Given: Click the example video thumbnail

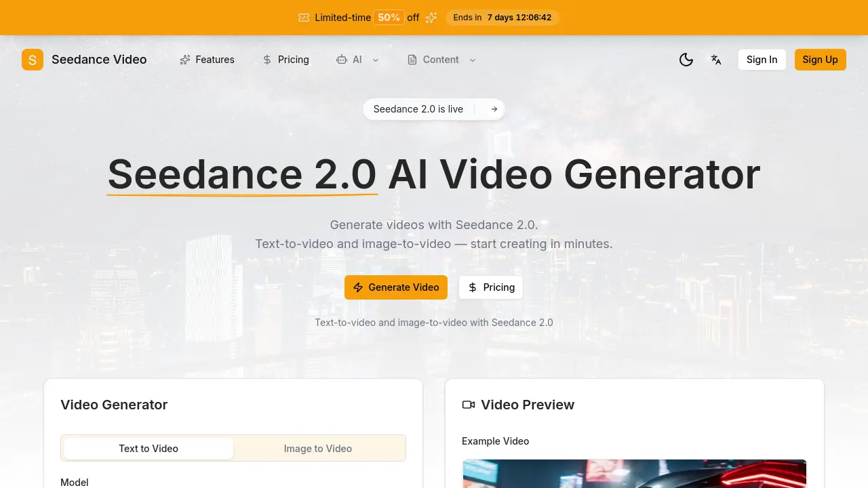Looking at the screenshot, I should pyautogui.click(x=635, y=474).
